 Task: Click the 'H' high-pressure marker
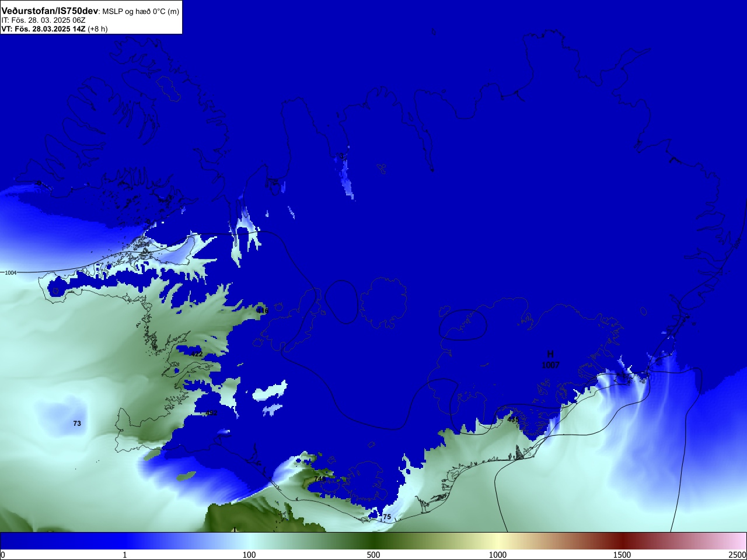(x=550, y=354)
